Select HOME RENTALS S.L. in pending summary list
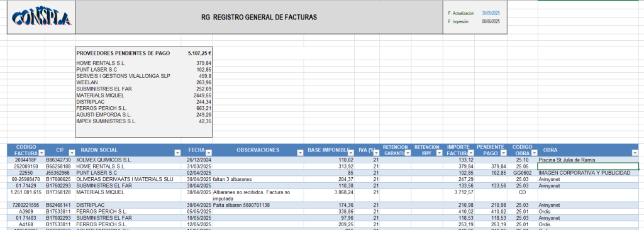Viewport: 644px width, 230px height. (101, 63)
